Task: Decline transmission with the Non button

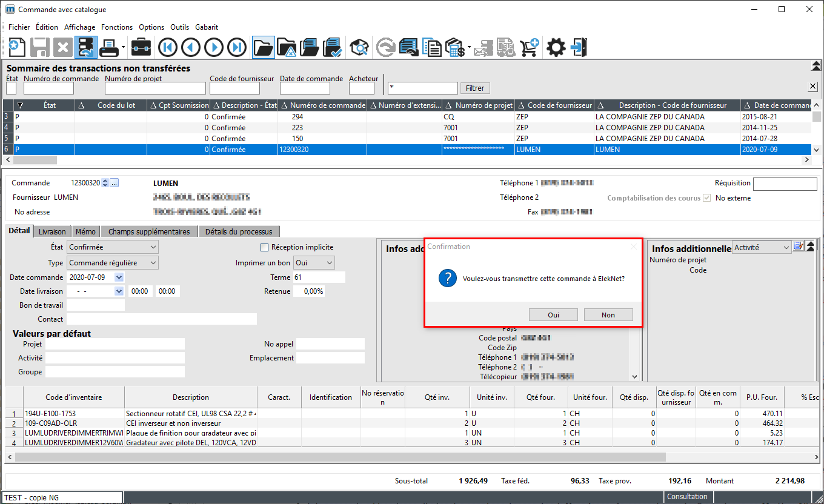Action: pos(608,315)
